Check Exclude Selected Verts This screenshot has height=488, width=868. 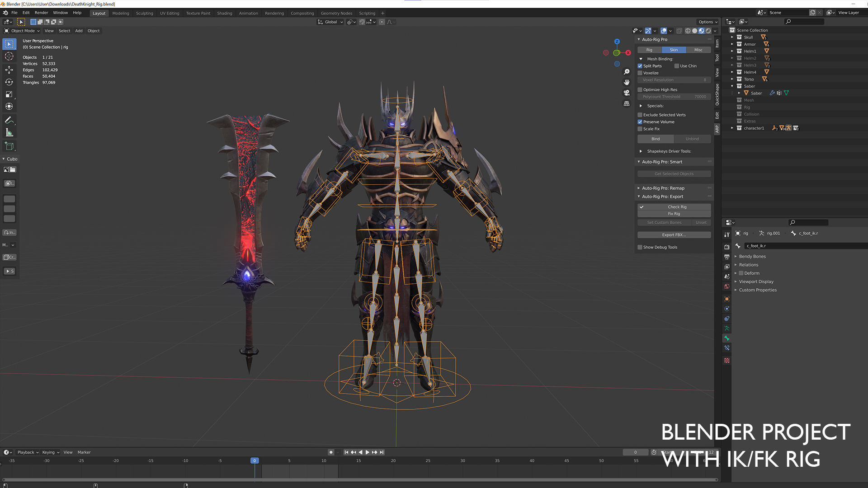[x=640, y=115]
